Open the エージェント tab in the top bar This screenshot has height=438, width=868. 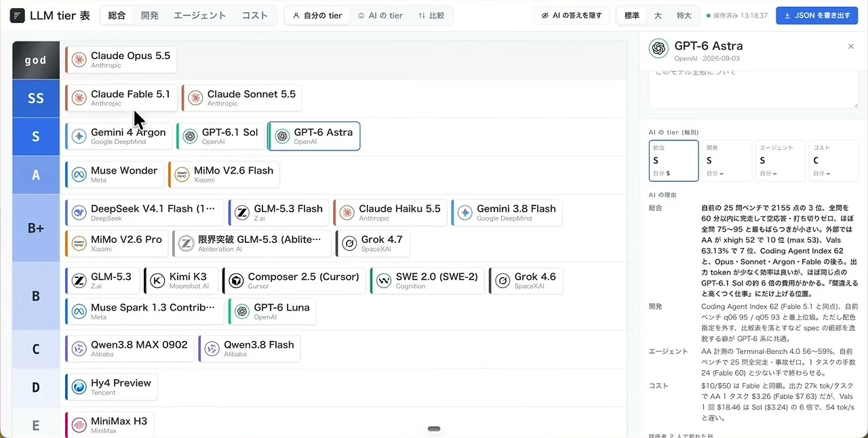200,16
